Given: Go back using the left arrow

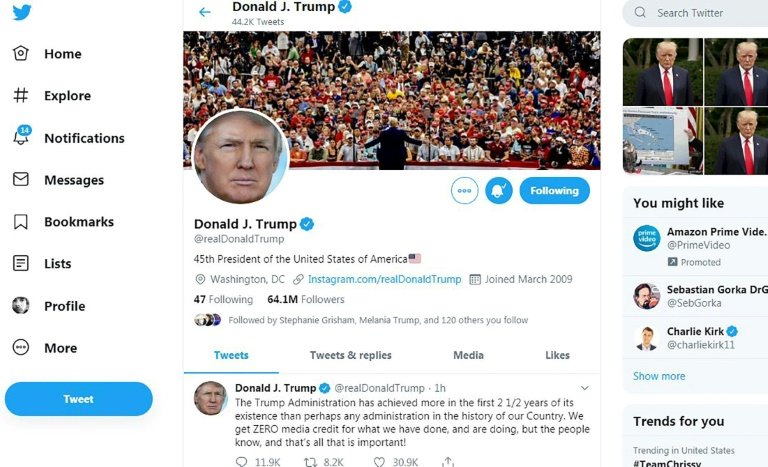Looking at the screenshot, I should [x=205, y=12].
